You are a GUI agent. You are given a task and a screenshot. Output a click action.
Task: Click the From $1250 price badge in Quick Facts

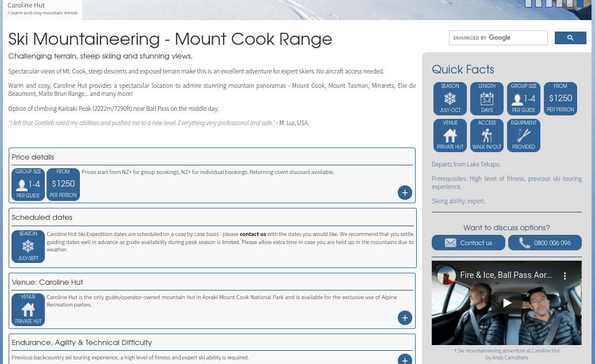coord(561,99)
